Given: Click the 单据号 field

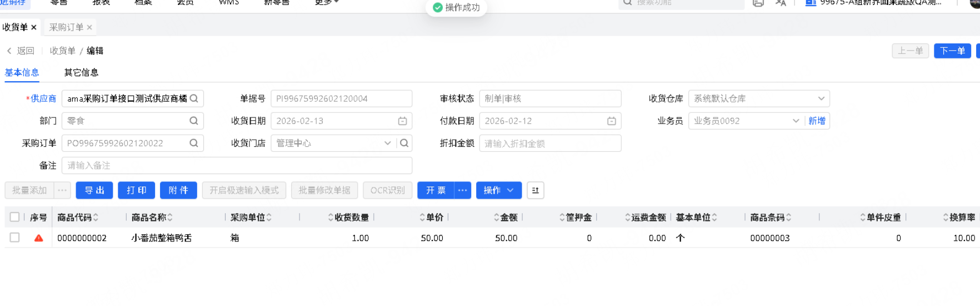Looking at the screenshot, I should [x=341, y=98].
